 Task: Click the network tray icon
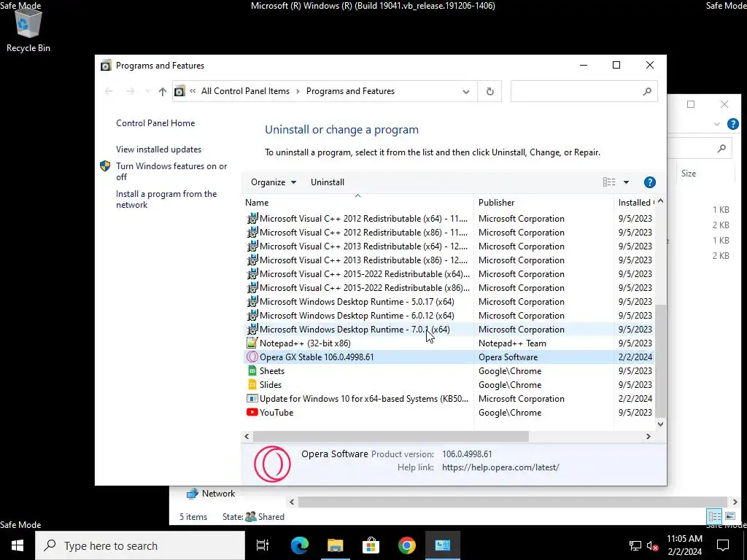(x=635, y=545)
